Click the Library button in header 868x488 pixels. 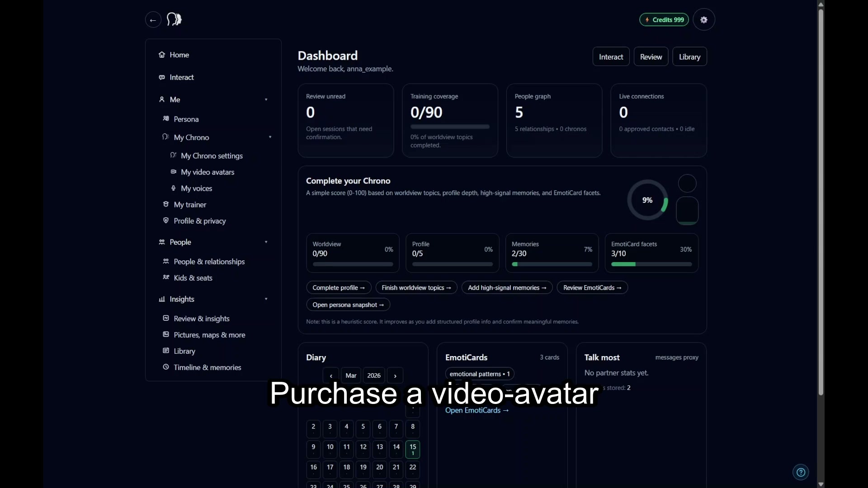pos(689,56)
